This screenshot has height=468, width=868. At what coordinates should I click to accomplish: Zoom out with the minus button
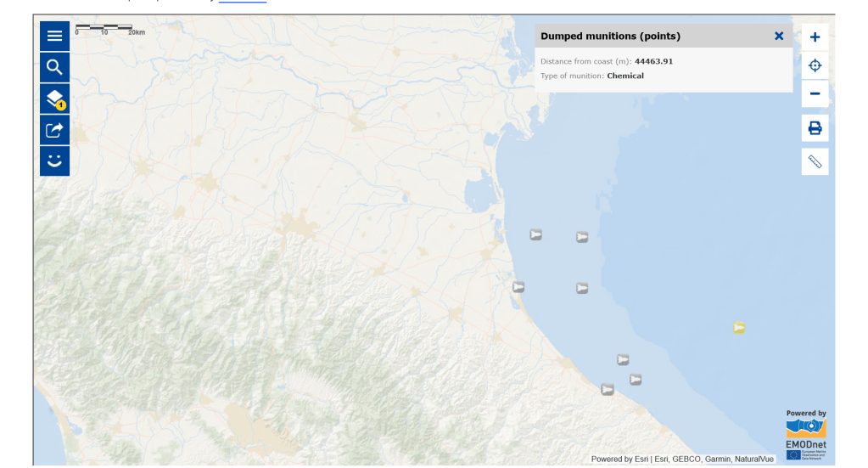[x=815, y=93]
